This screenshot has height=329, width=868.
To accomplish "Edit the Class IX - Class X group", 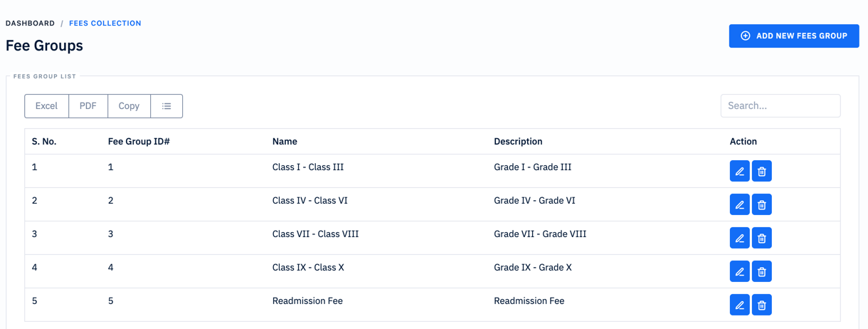I will point(740,271).
